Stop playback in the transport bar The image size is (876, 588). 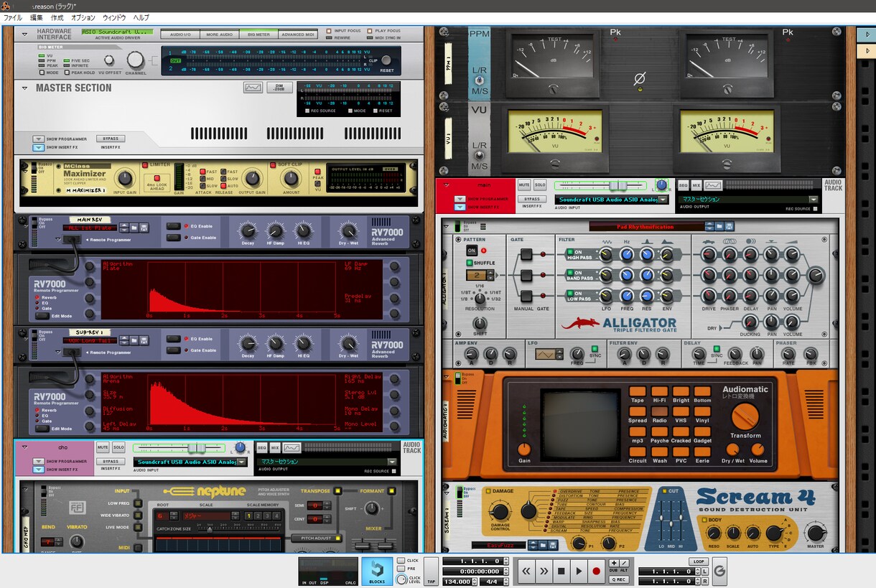tap(562, 571)
